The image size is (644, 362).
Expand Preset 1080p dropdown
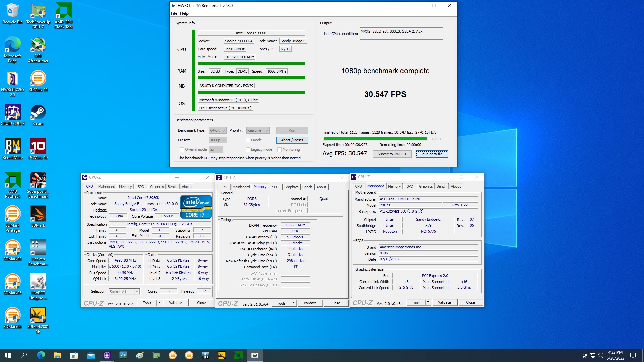tap(218, 140)
